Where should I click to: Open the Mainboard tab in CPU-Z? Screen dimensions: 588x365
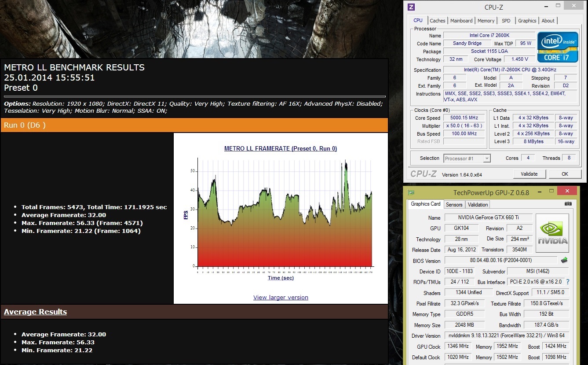pyautogui.click(x=461, y=21)
